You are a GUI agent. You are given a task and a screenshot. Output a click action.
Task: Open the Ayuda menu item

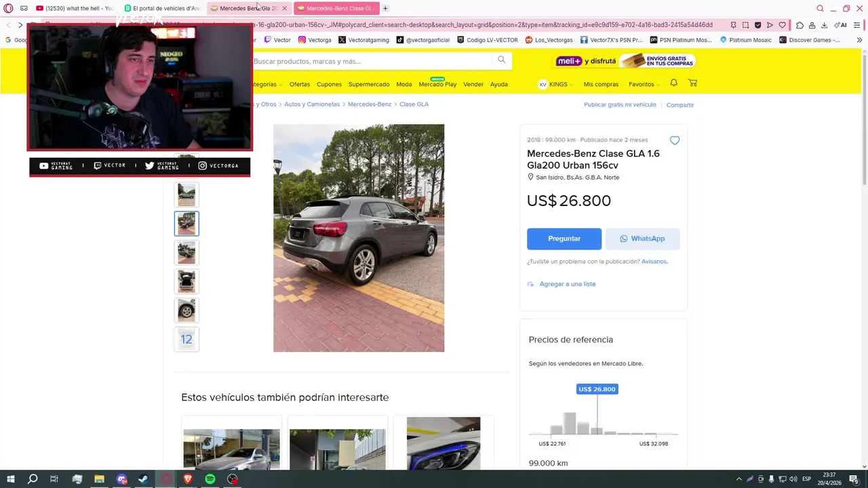499,85
